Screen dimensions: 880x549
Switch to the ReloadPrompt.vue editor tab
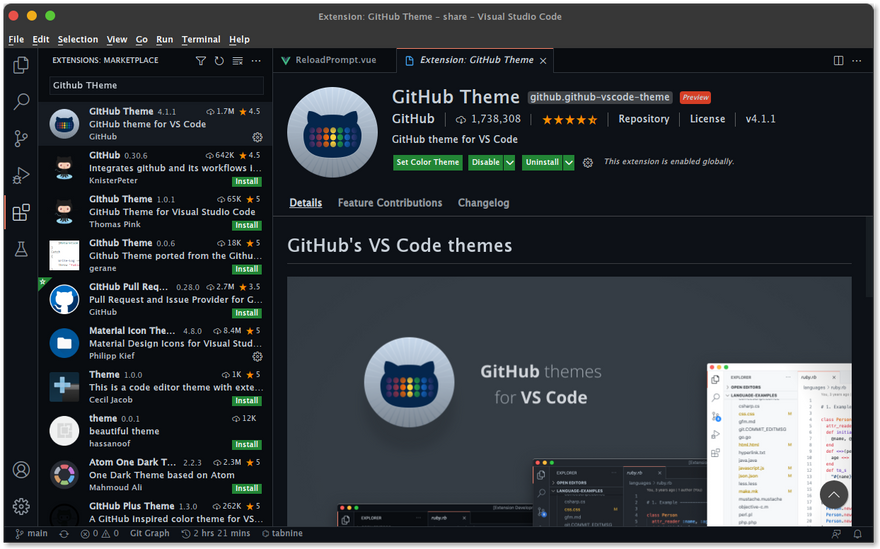coord(335,60)
